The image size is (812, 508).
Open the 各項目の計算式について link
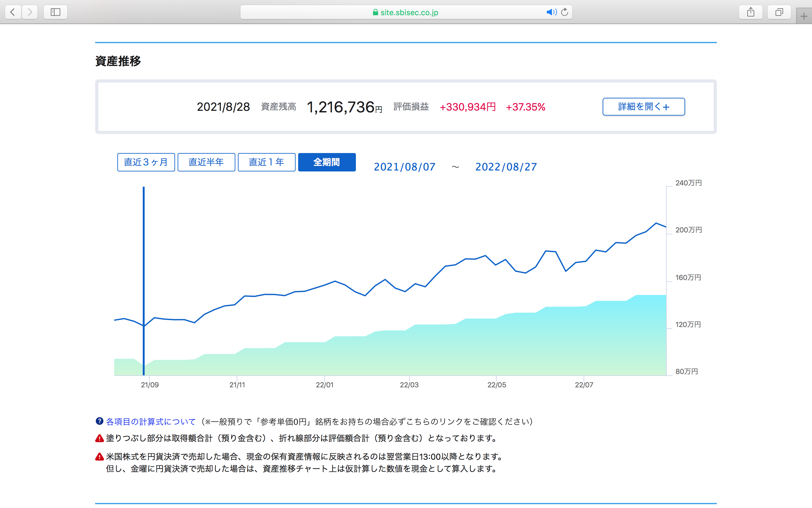click(x=151, y=422)
